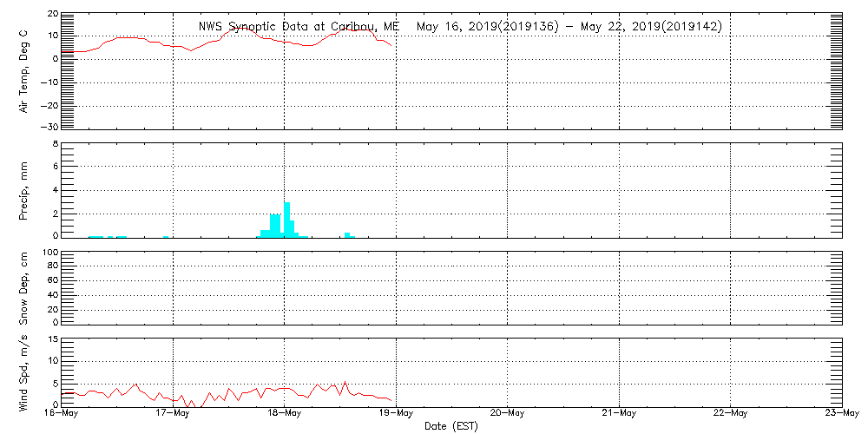Click the '16-May' date tick label

[x=61, y=413]
